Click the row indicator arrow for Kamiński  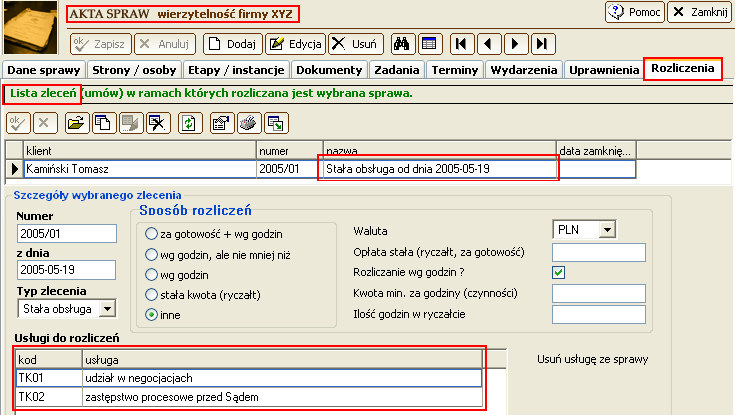[x=15, y=169]
